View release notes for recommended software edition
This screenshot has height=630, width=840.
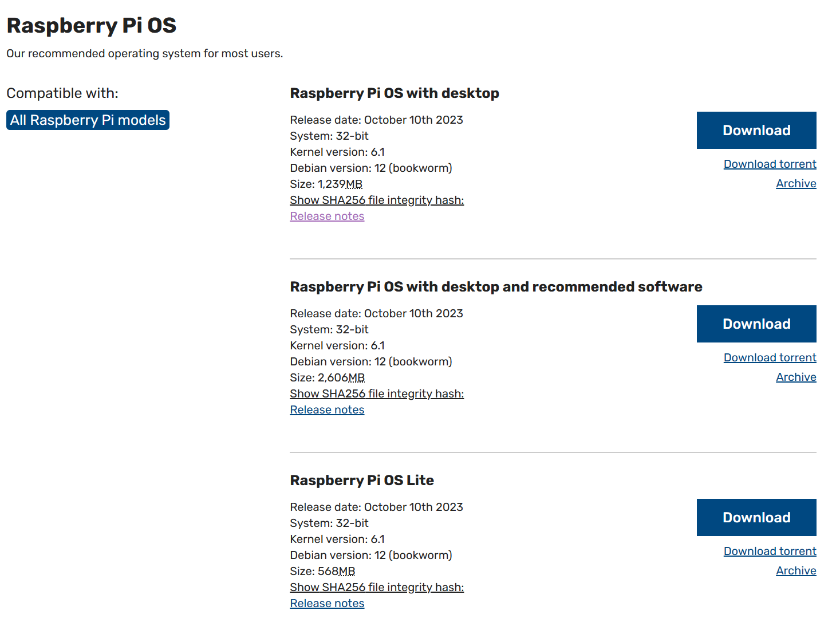(326, 409)
